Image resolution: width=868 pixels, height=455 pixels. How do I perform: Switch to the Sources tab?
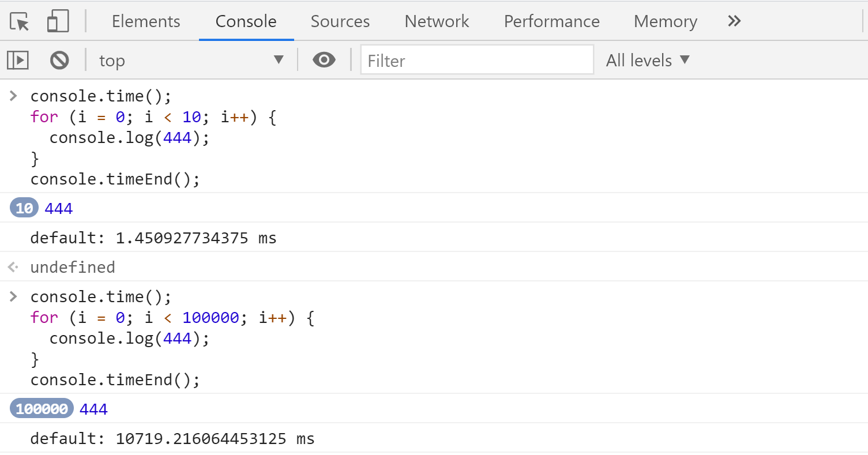coord(340,21)
